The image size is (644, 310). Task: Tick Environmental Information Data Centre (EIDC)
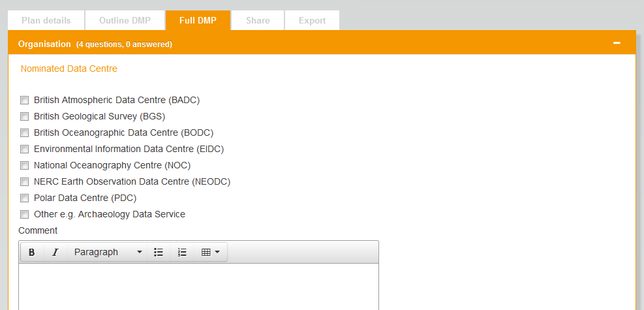pyautogui.click(x=25, y=149)
